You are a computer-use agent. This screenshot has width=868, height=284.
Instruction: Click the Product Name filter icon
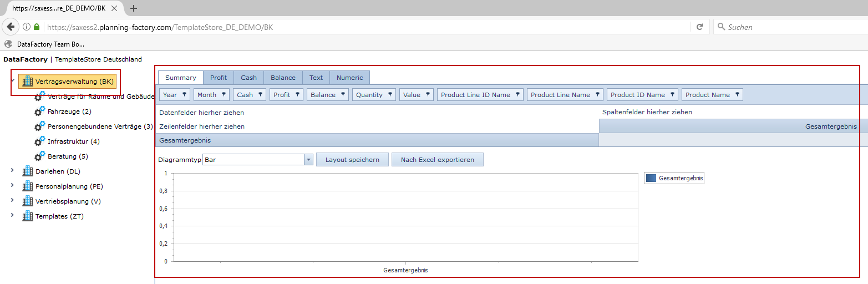point(737,94)
